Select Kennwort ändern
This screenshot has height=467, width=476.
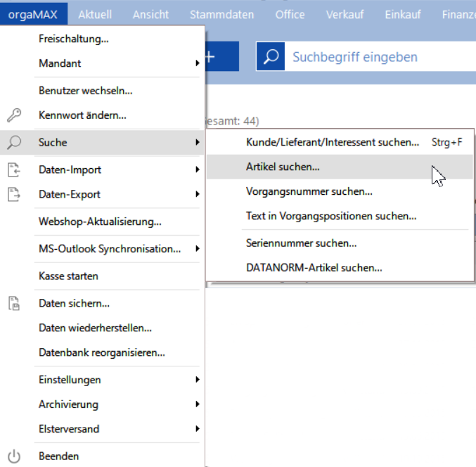pyautogui.click(x=102, y=115)
